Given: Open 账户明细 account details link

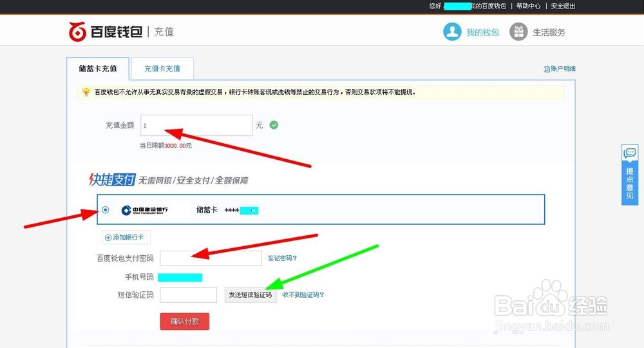Looking at the screenshot, I should (x=563, y=68).
